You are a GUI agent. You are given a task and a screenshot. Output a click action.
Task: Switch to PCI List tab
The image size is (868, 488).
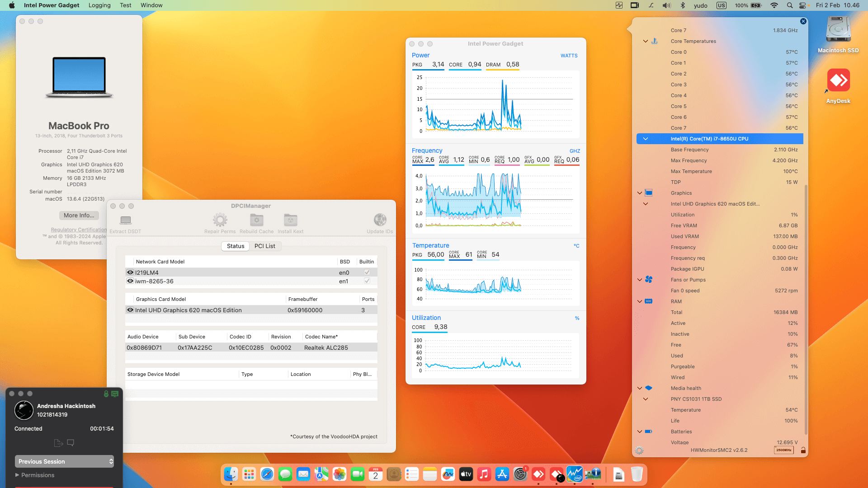click(264, 246)
